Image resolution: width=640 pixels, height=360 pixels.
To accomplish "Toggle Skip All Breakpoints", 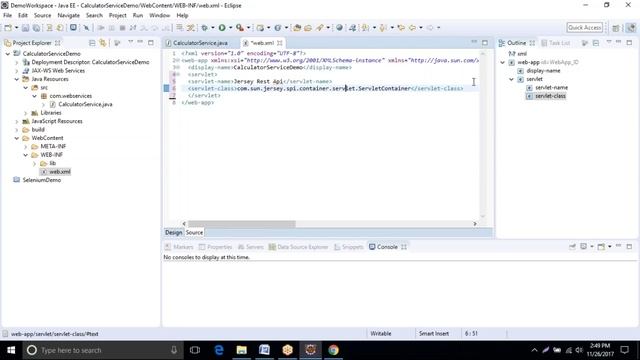I will coord(86,28).
